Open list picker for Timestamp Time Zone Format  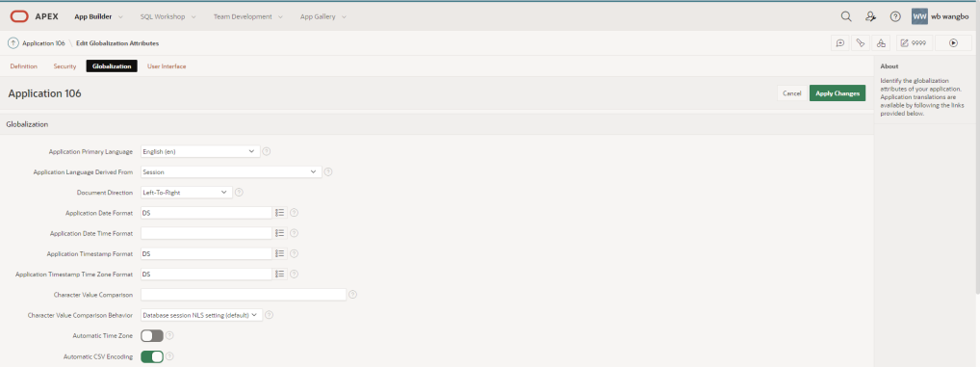coord(280,274)
